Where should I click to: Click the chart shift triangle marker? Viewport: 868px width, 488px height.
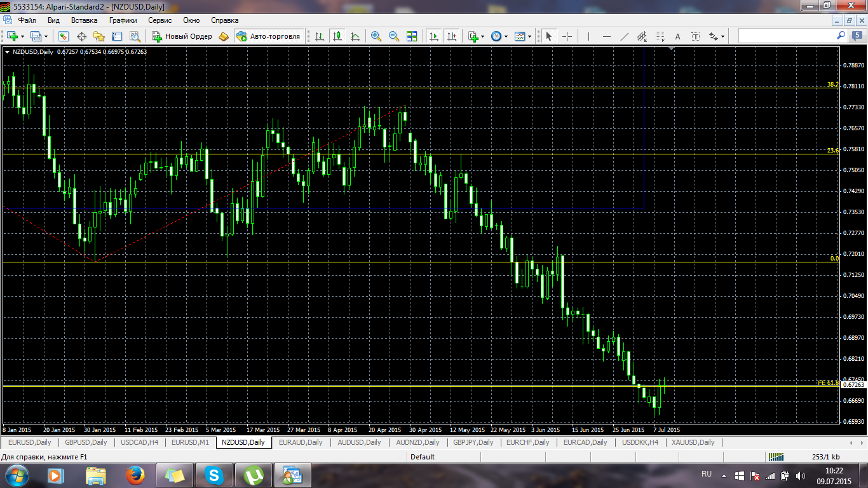[672, 49]
